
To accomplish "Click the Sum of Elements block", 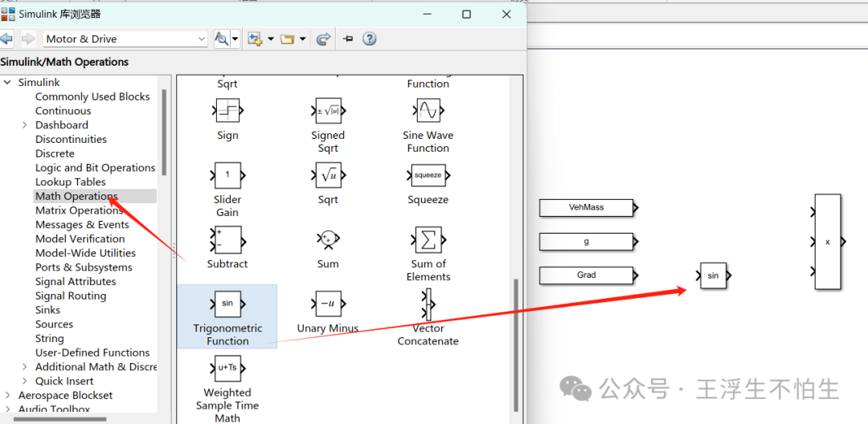I will tap(428, 239).
